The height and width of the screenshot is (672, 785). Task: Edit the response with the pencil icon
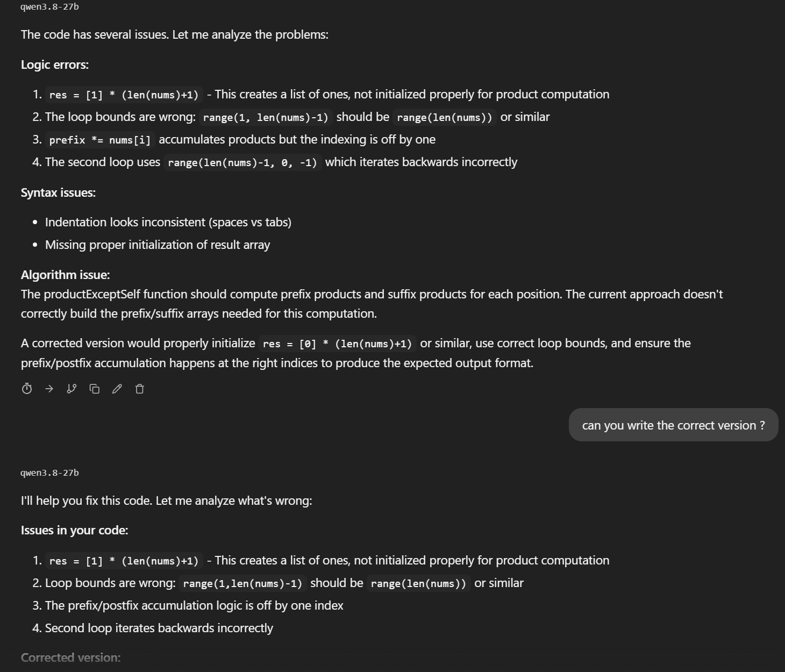click(117, 389)
